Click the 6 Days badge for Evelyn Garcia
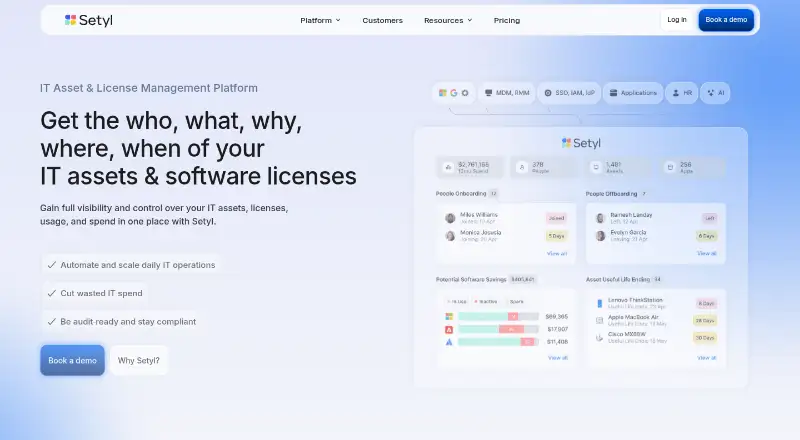 coord(707,236)
